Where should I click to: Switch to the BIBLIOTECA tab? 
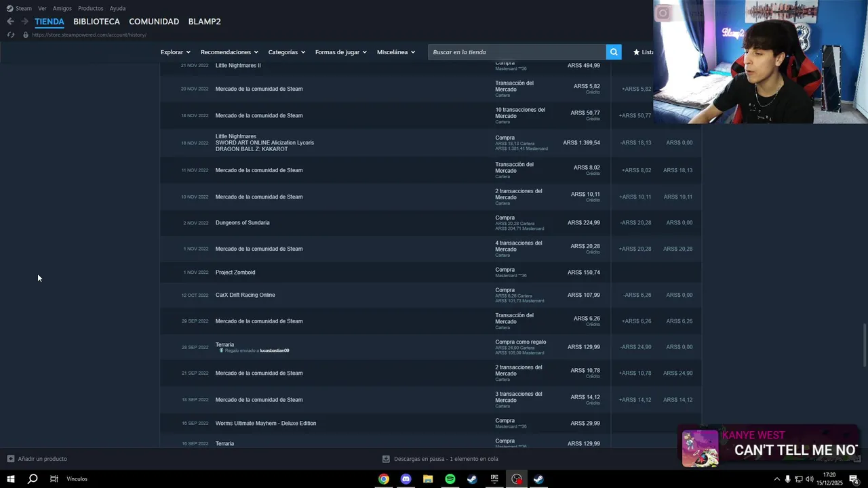pyautogui.click(x=96, y=22)
